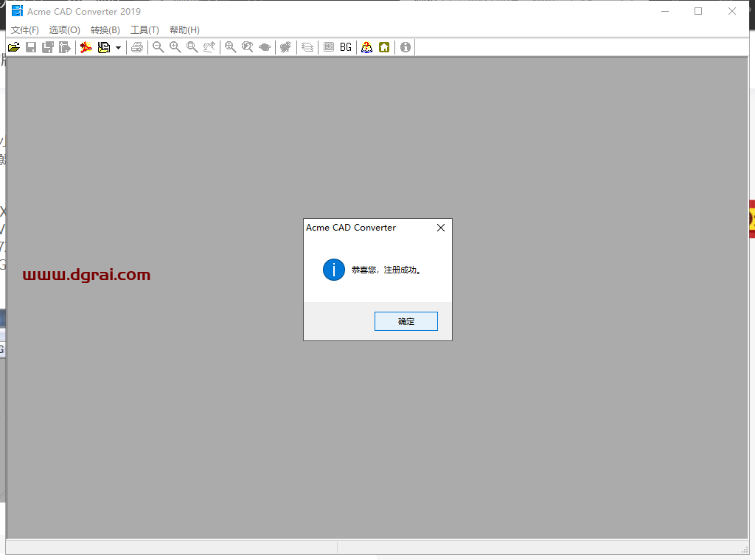
Task: Click the disk-with-arrow Save As icon
Action: (x=65, y=47)
